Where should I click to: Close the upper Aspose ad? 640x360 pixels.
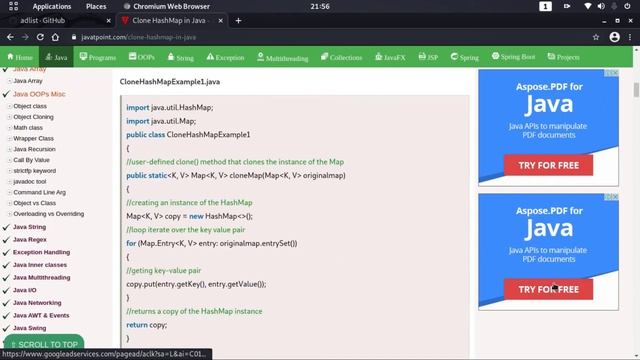615,73
